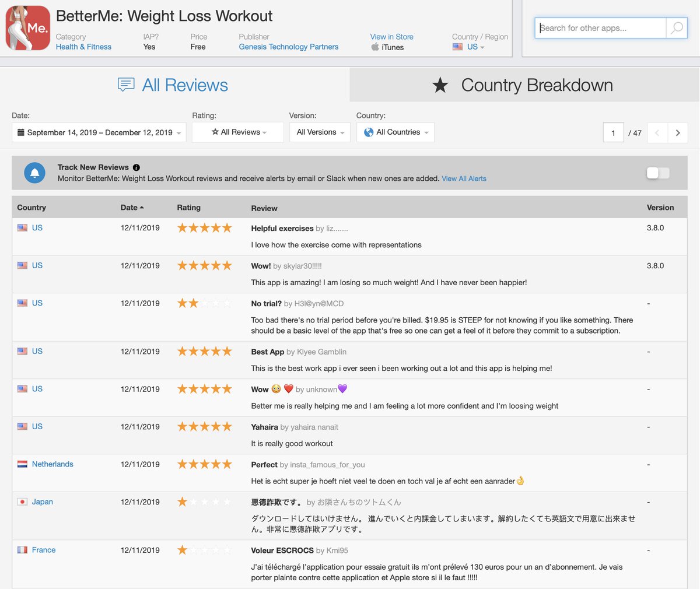Click US link in Wow! skylar30 row

[37, 265]
